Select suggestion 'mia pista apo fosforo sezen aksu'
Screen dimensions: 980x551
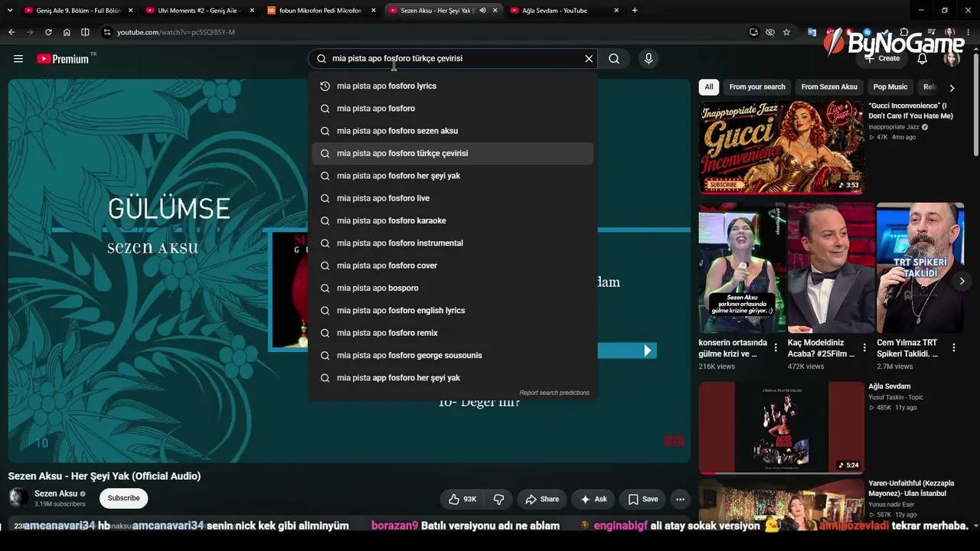(x=452, y=131)
